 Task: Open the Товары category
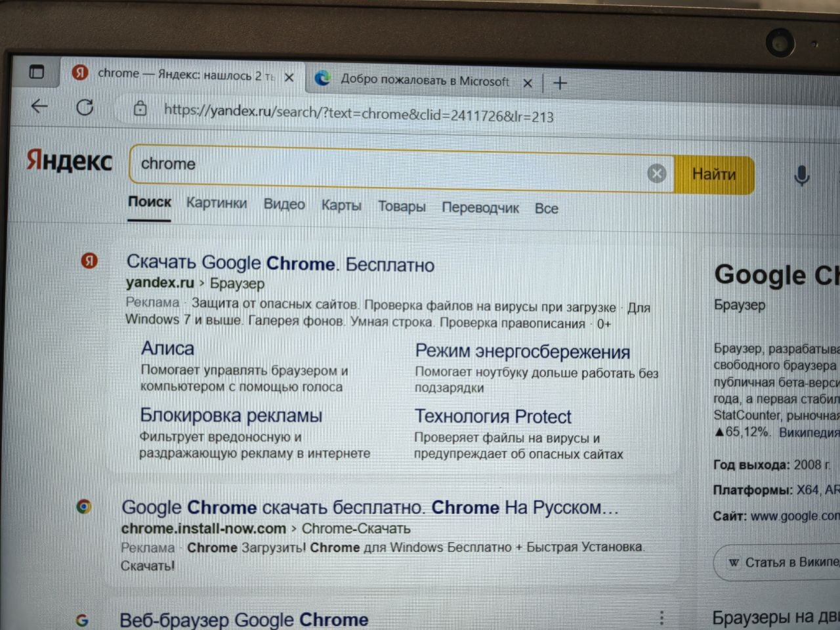[x=402, y=207]
